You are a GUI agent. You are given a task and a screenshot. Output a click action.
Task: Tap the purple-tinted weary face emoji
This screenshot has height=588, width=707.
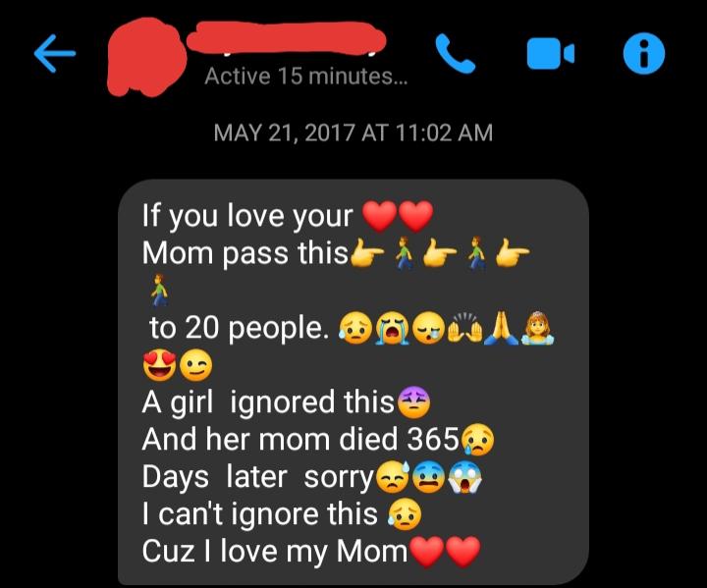pyautogui.click(x=413, y=402)
